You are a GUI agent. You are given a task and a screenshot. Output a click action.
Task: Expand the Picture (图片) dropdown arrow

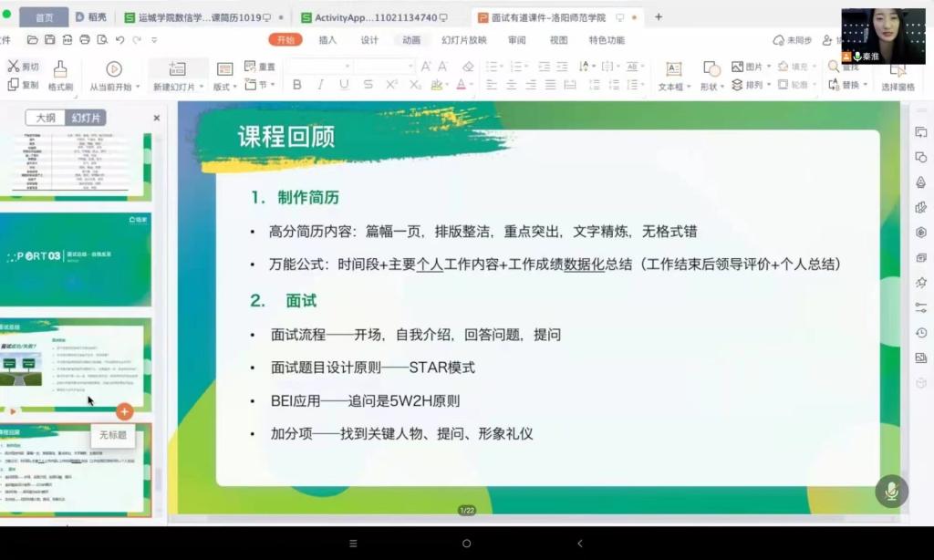pyautogui.click(x=769, y=67)
